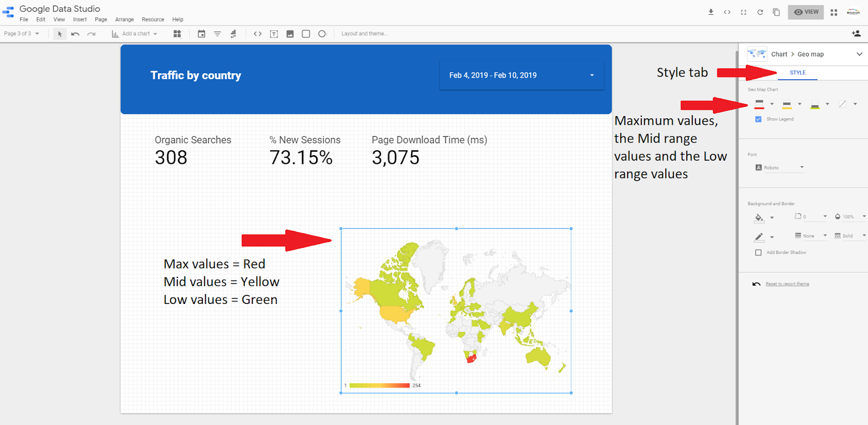
Task: Select the Organic Searches scorecard
Action: (x=193, y=150)
